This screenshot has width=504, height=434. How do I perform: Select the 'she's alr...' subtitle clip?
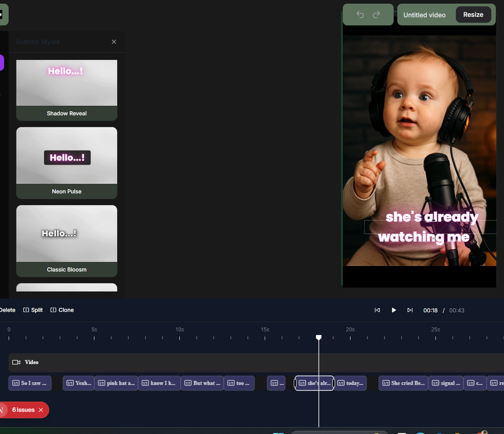pos(314,383)
